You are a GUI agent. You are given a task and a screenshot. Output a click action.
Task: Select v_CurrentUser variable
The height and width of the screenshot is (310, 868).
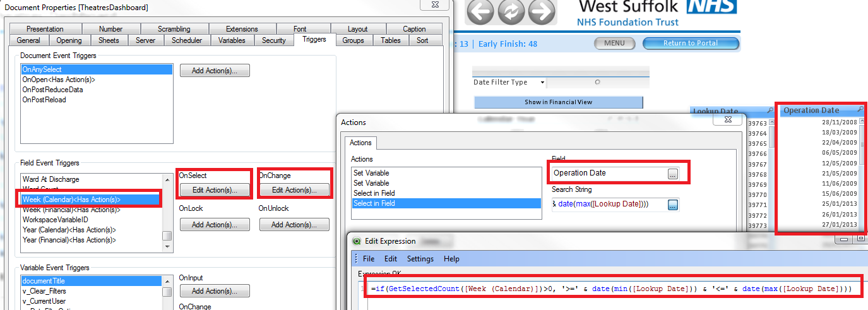tap(91, 301)
